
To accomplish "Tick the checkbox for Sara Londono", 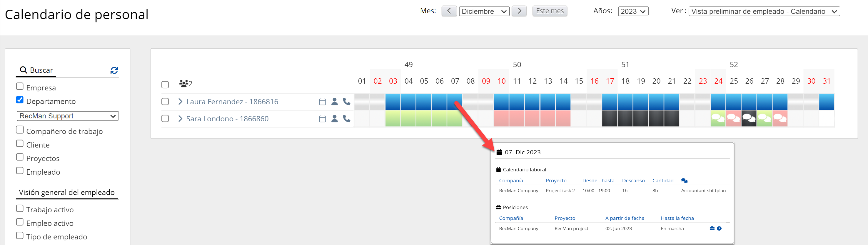I will click(x=165, y=119).
